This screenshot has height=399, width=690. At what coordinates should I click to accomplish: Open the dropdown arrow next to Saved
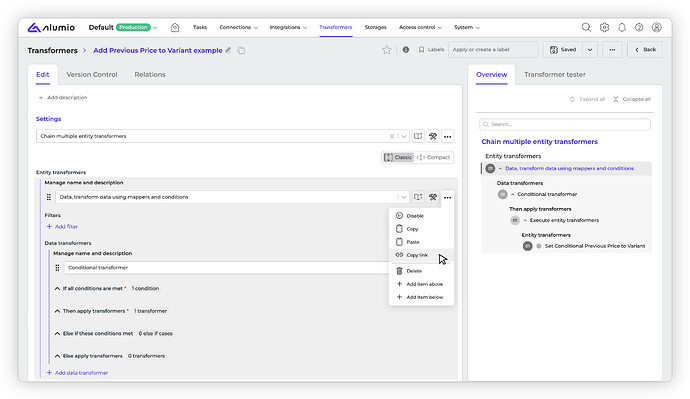(590, 50)
